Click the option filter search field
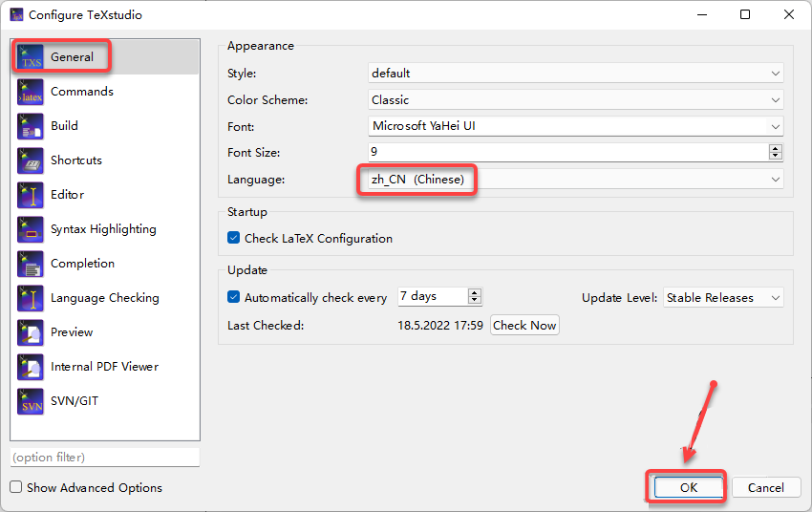The image size is (812, 512). click(104, 458)
